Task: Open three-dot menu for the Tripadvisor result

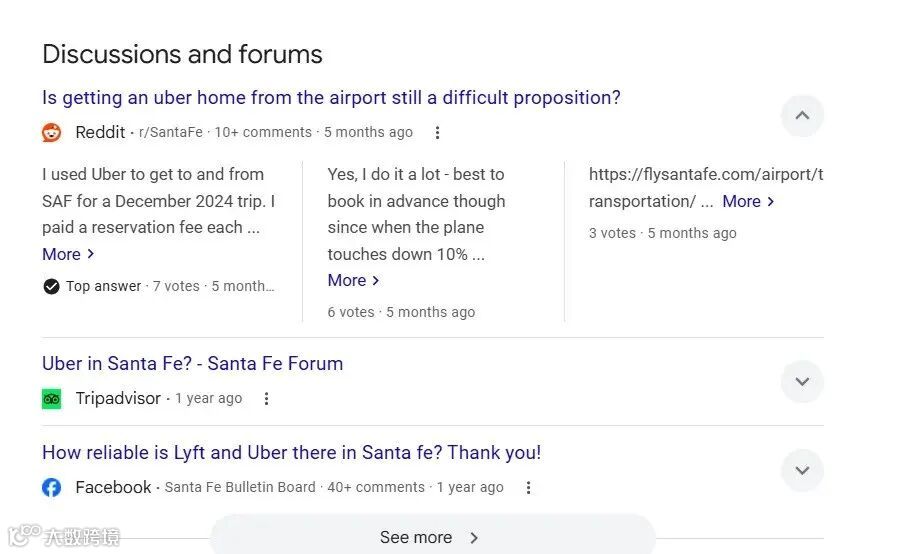Action: (x=266, y=399)
